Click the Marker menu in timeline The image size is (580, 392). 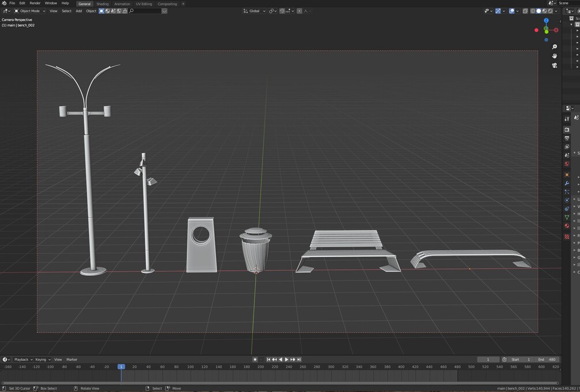[72, 360]
